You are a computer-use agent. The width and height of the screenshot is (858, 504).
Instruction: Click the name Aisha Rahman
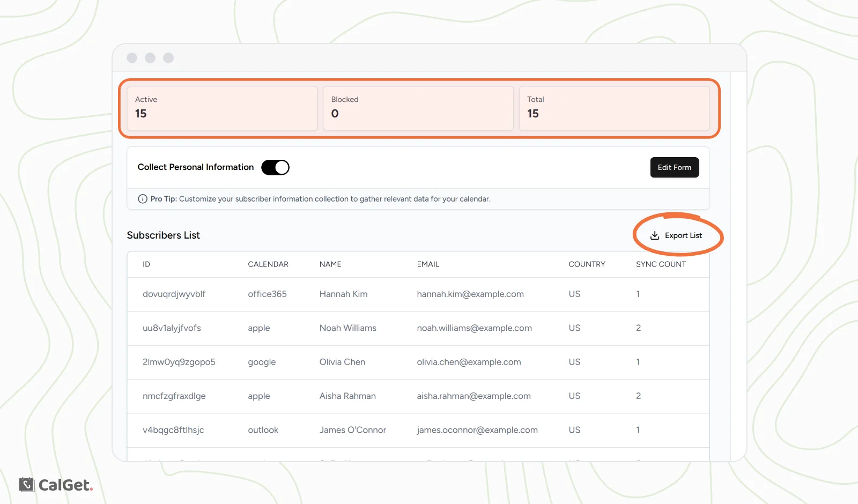pos(347,396)
